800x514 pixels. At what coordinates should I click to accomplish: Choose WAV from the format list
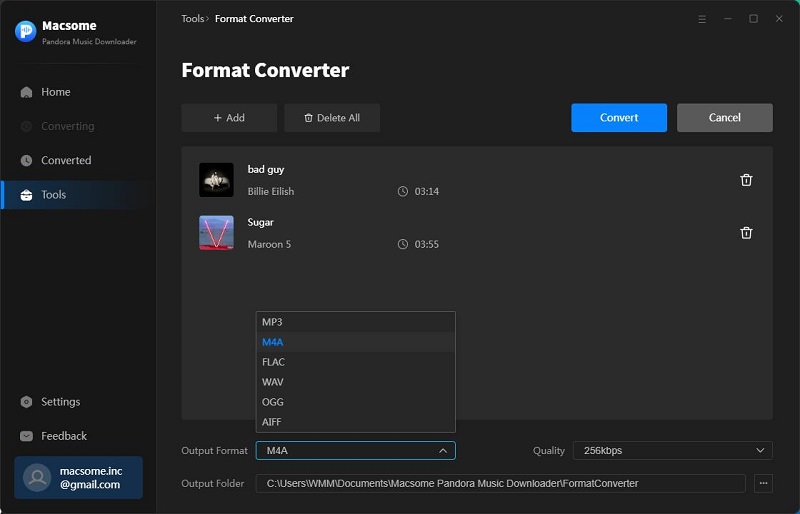click(x=356, y=382)
